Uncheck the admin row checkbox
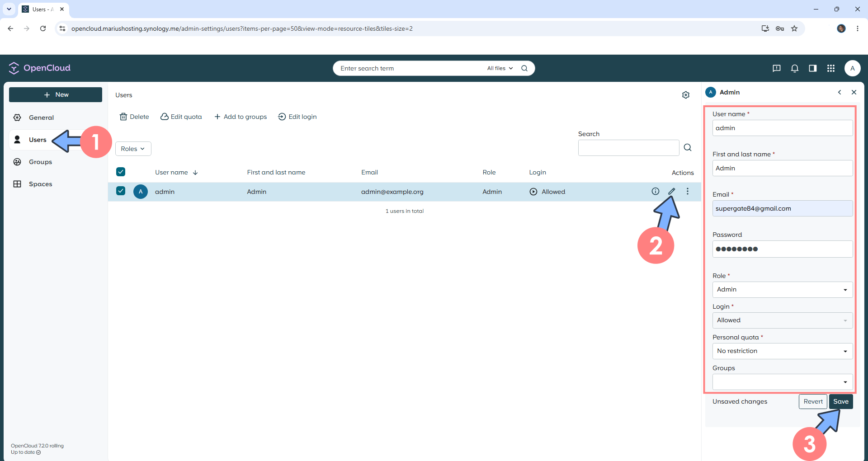This screenshot has height=461, width=868. point(121,191)
